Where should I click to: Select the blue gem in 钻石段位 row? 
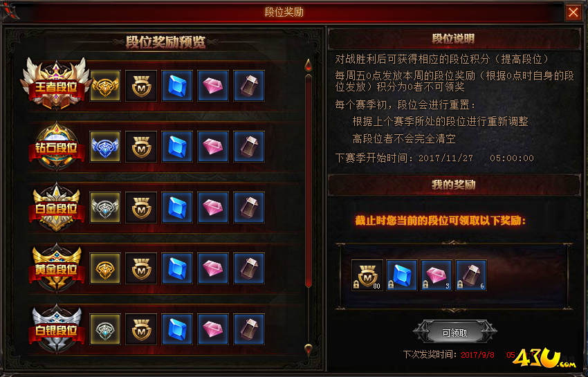177,146
